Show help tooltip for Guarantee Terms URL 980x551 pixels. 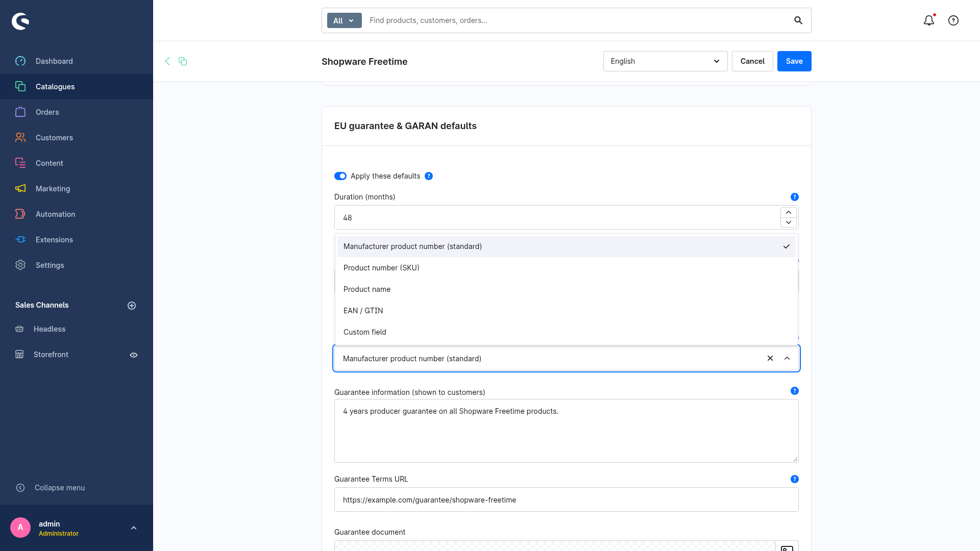[795, 479]
